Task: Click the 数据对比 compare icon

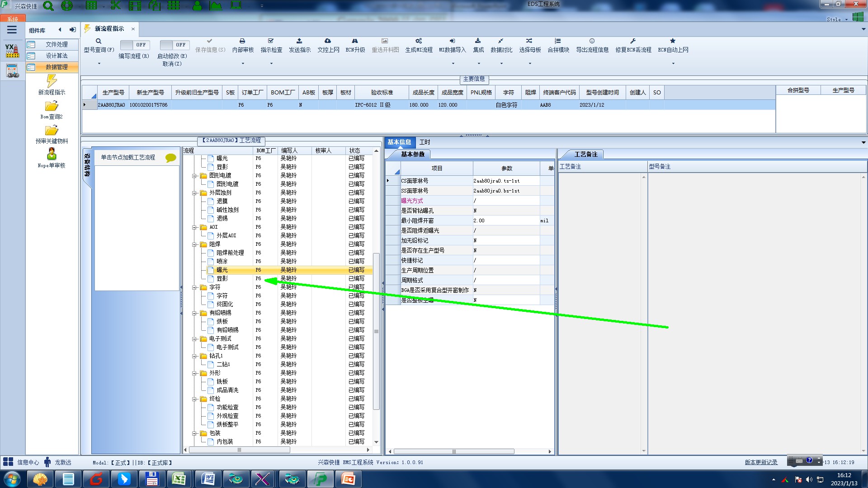Action: [501, 41]
